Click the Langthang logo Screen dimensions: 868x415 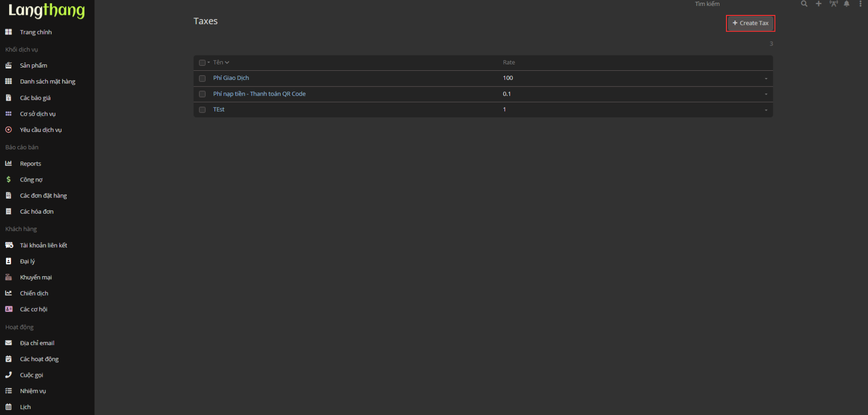click(x=47, y=10)
